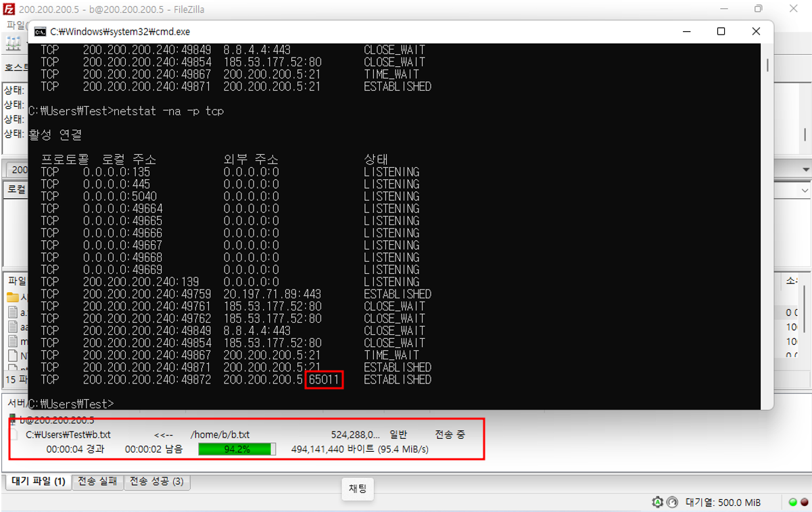Viewport: 812px width, 512px height.
Task: Click the green activity LED indicator
Action: click(x=792, y=503)
